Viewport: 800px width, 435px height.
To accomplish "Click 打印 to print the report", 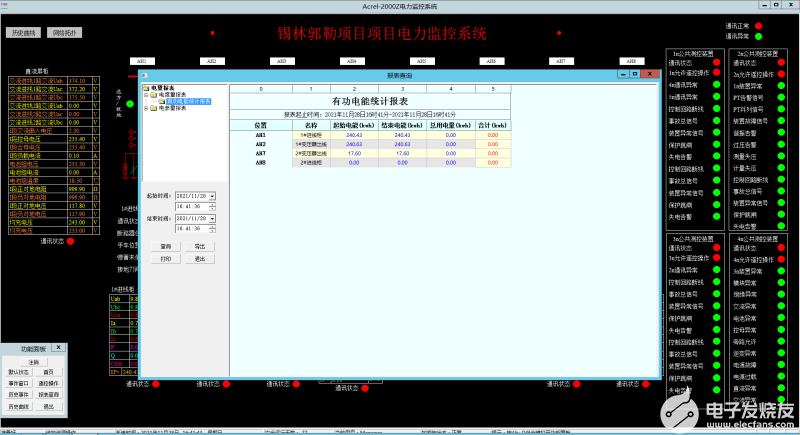I will click(166, 259).
